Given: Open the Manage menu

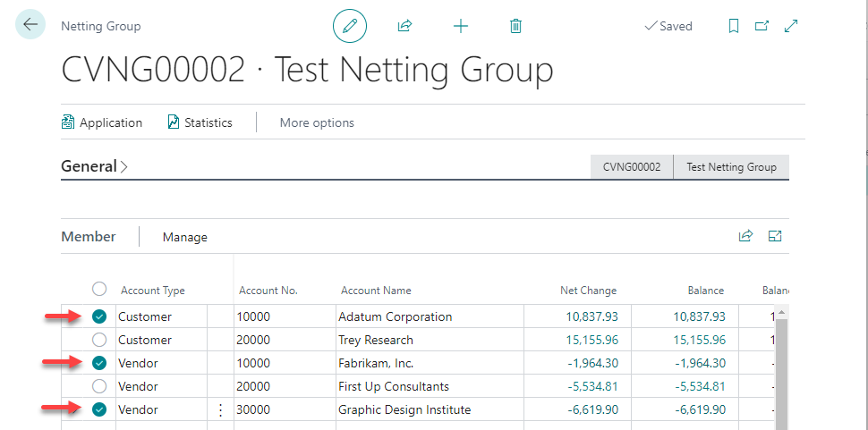Looking at the screenshot, I should [184, 237].
